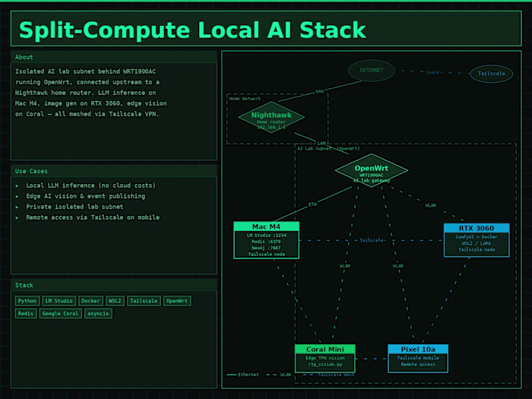Click arrow bullet before Edge AI vision

17,196
